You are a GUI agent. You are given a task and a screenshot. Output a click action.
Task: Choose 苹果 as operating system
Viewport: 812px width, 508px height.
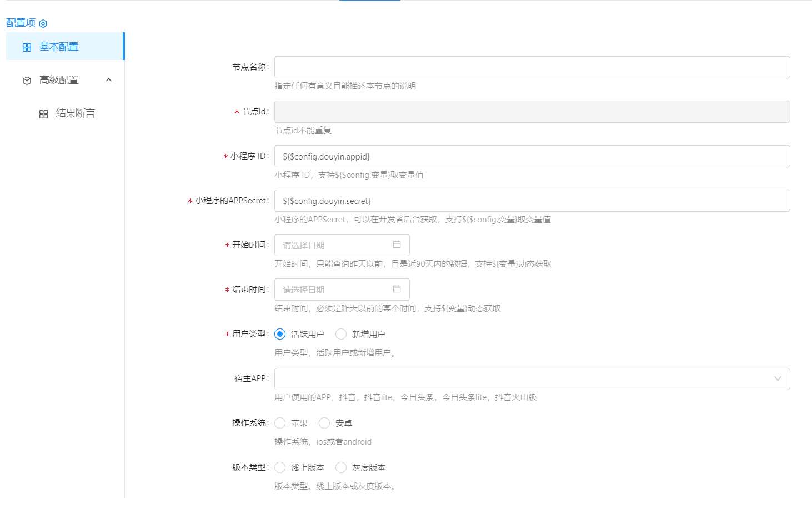click(280, 423)
